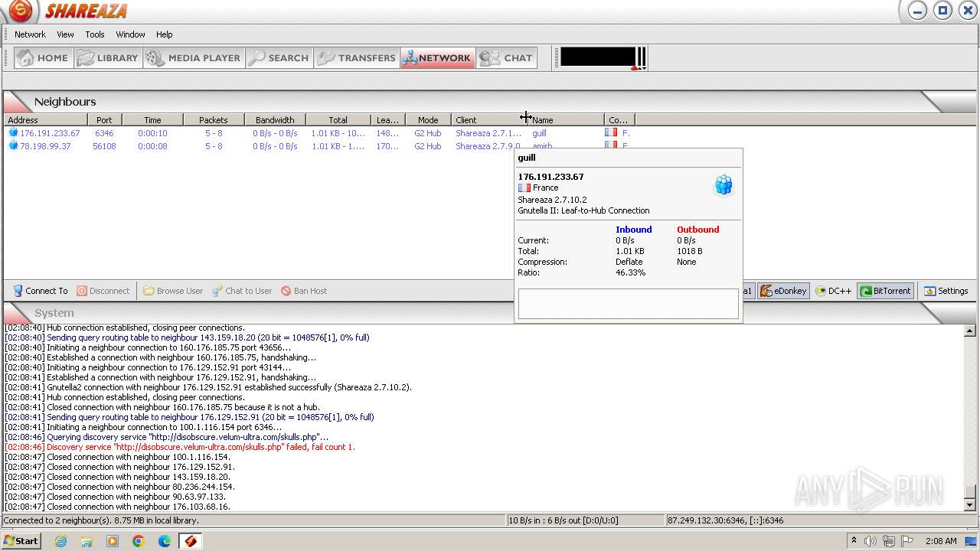Click the name guill cell

point(539,133)
